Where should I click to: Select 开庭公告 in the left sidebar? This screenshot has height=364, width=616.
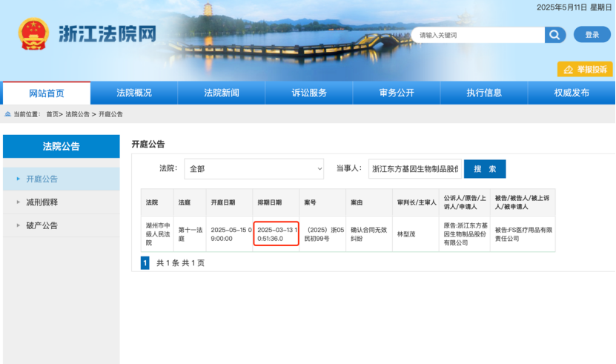[x=62, y=179]
